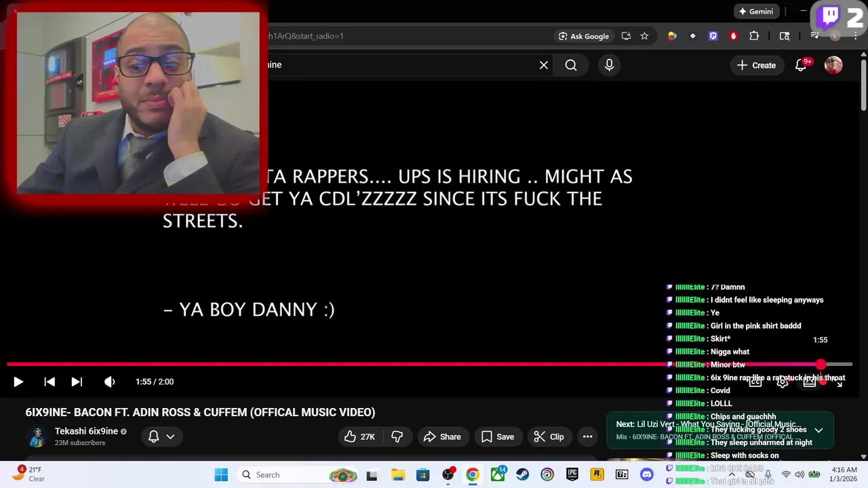Image resolution: width=868 pixels, height=488 pixels.
Task: Exit full screen on the player
Action: (x=838, y=382)
